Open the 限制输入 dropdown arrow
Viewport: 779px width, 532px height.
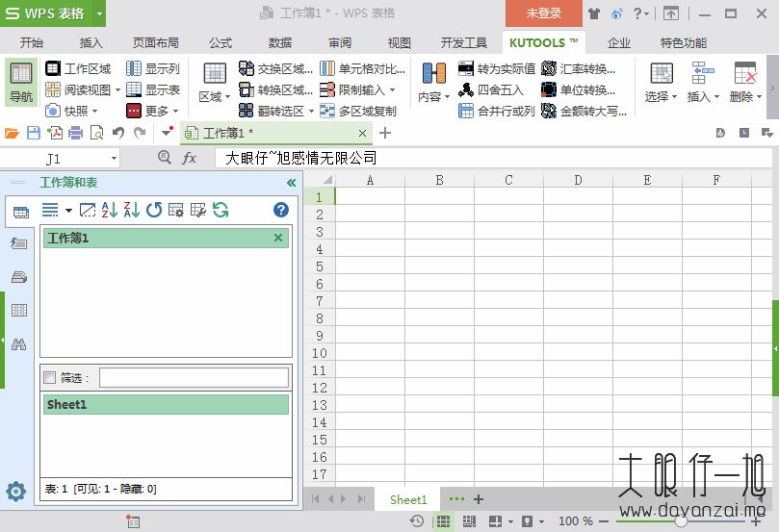click(393, 89)
